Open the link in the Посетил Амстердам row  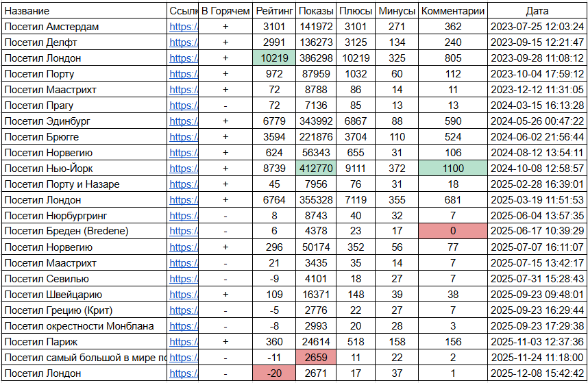click(x=183, y=27)
